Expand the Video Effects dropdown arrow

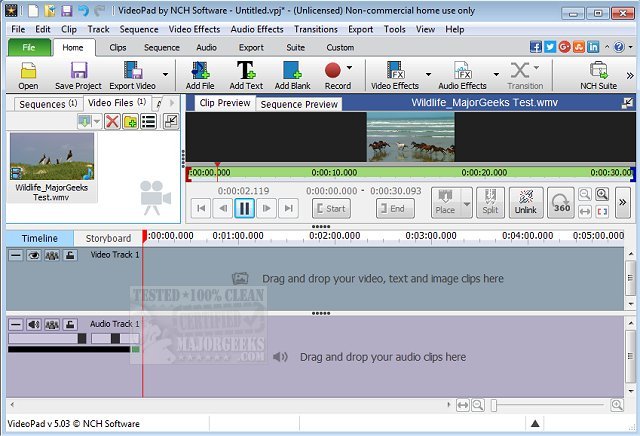(x=428, y=74)
